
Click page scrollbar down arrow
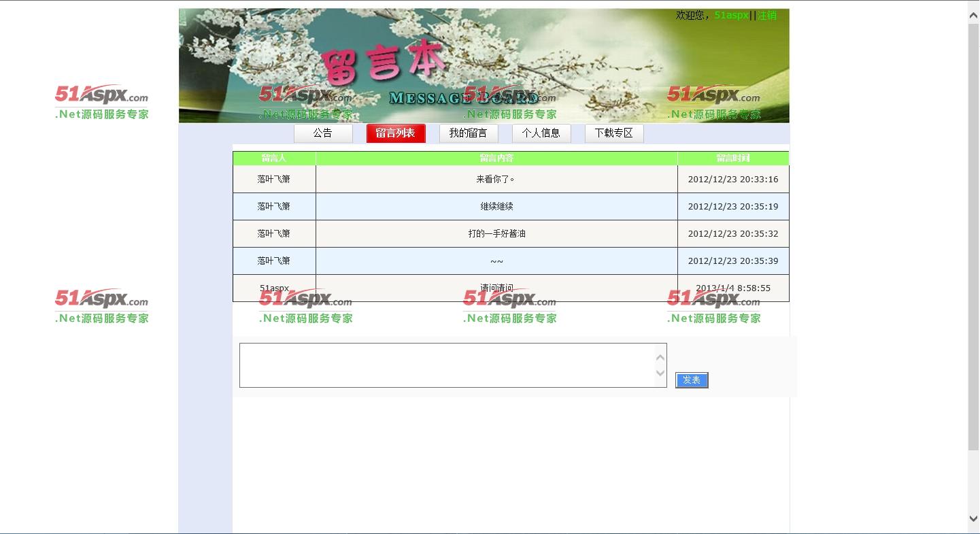pyautogui.click(x=973, y=518)
